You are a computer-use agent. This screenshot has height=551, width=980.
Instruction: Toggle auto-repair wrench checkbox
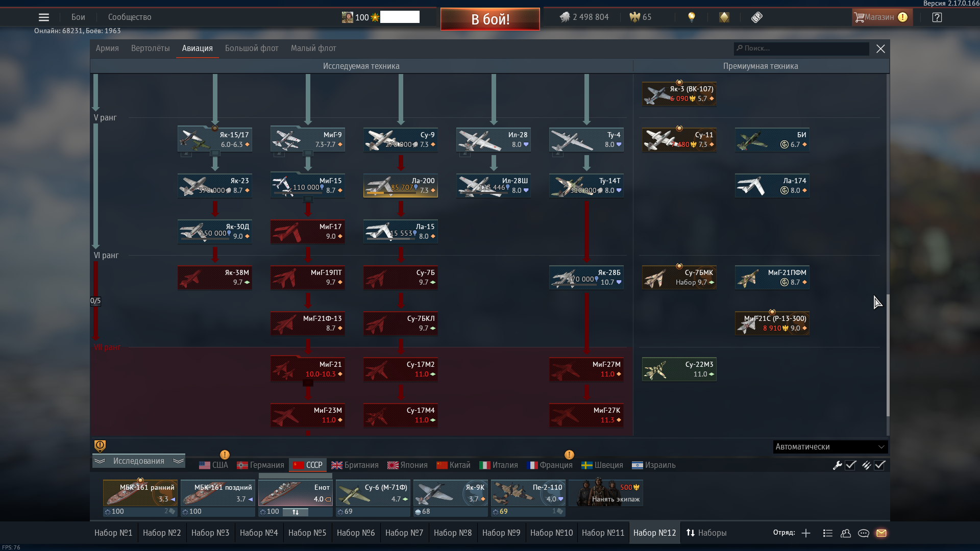coord(850,465)
